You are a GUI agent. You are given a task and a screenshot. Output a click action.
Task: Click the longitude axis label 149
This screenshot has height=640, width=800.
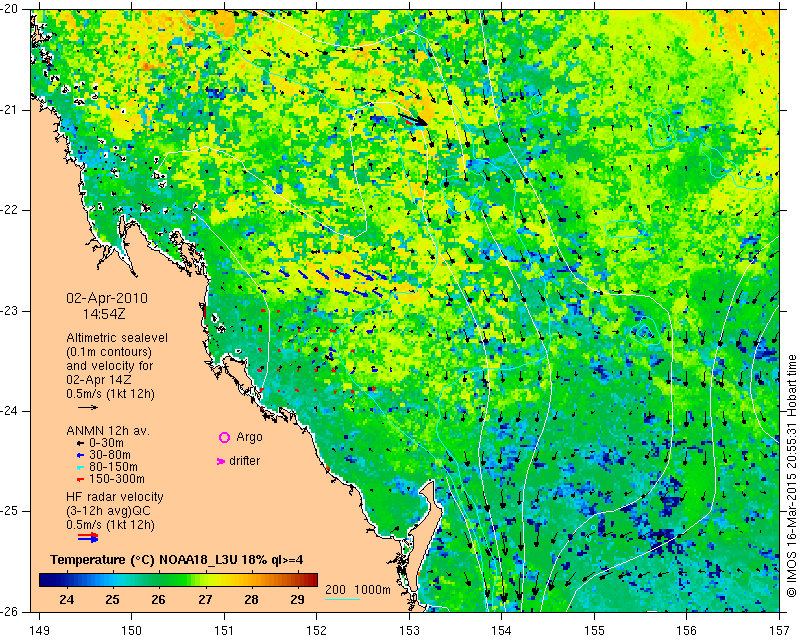tap(39, 631)
